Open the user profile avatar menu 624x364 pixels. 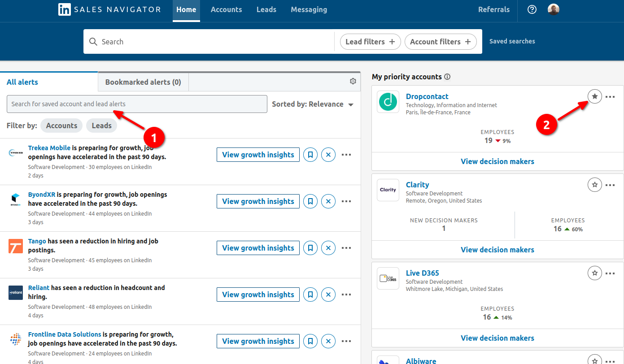click(x=554, y=9)
